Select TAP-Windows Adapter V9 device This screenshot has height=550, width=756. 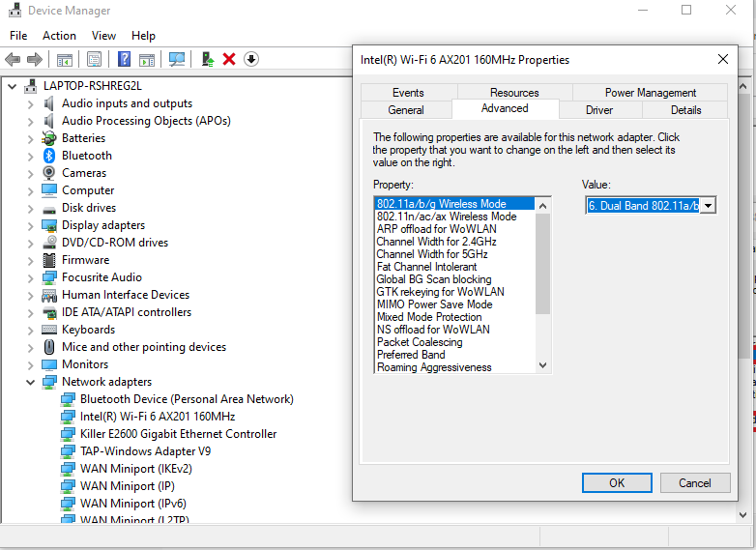[x=145, y=451]
